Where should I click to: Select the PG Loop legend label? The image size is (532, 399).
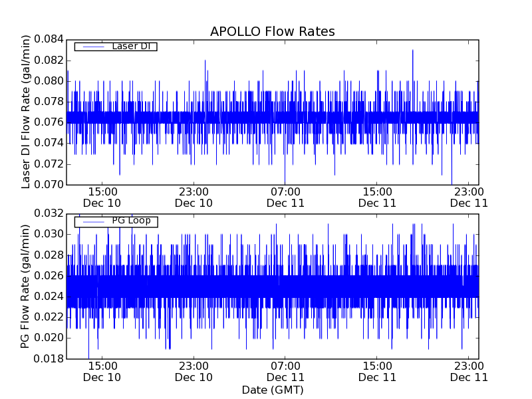point(131,221)
